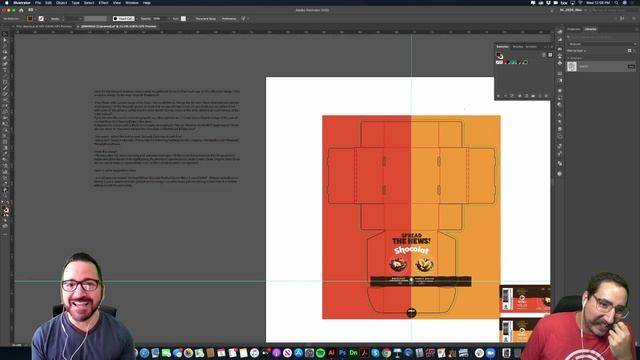Switch to the Symbols panel tab
Image resolution: width=640 pixels, height=360 pixels.
531,47
